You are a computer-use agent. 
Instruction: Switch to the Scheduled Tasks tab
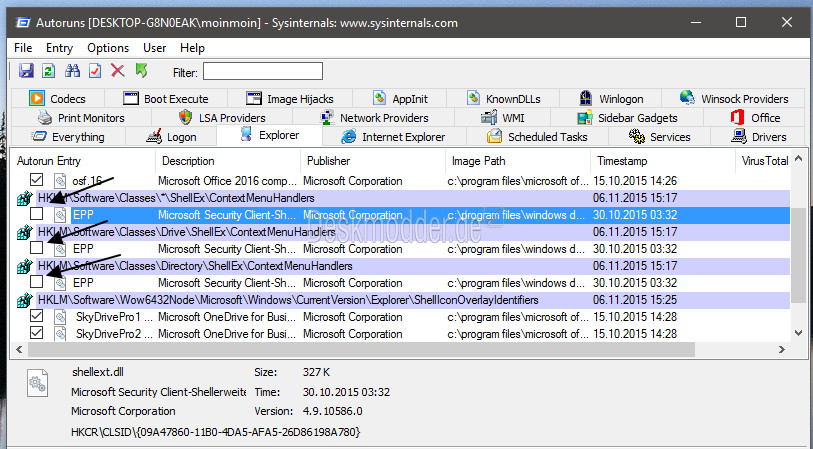tap(537, 137)
